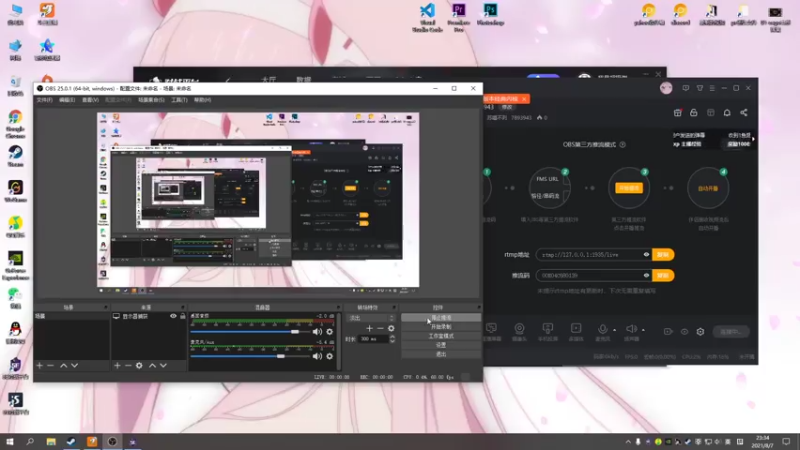
Task: Toggle lock on display capture source
Action: [x=183, y=316]
